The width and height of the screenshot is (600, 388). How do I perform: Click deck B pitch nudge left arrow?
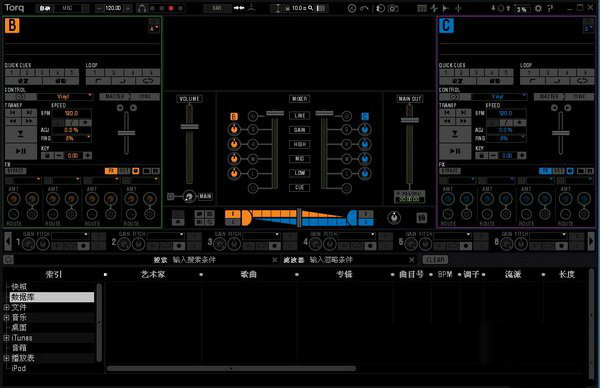point(120,108)
